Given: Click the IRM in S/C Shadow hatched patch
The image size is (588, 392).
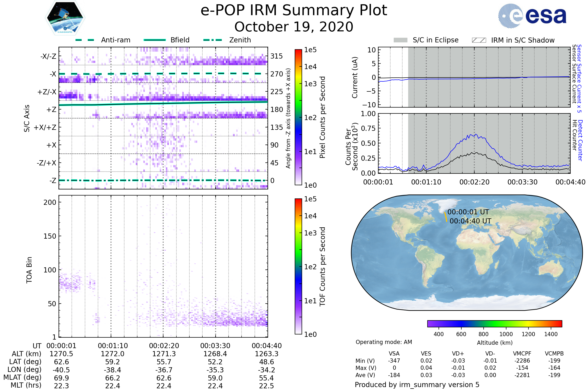Looking at the screenshot, I should (x=479, y=40).
